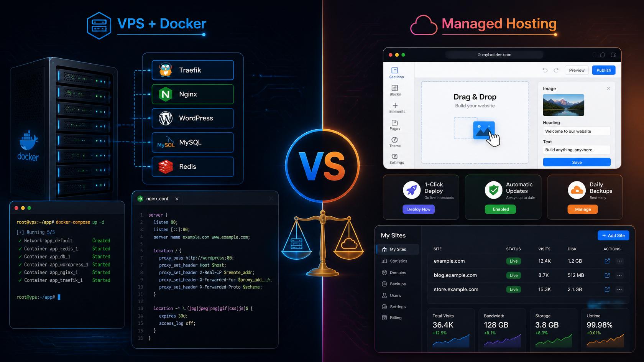The height and width of the screenshot is (362, 644).
Task: Open more actions menu for blog.example.com
Action: [619, 275]
